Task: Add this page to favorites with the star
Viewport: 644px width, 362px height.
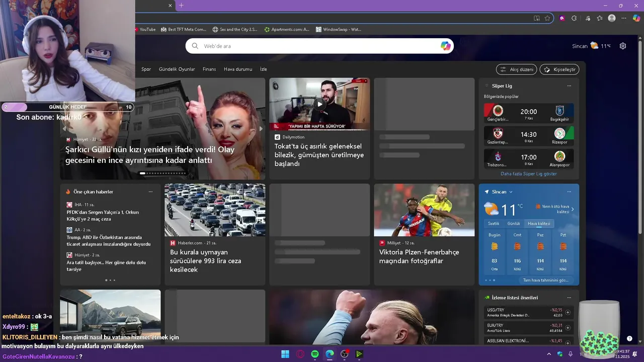Action: [547, 18]
